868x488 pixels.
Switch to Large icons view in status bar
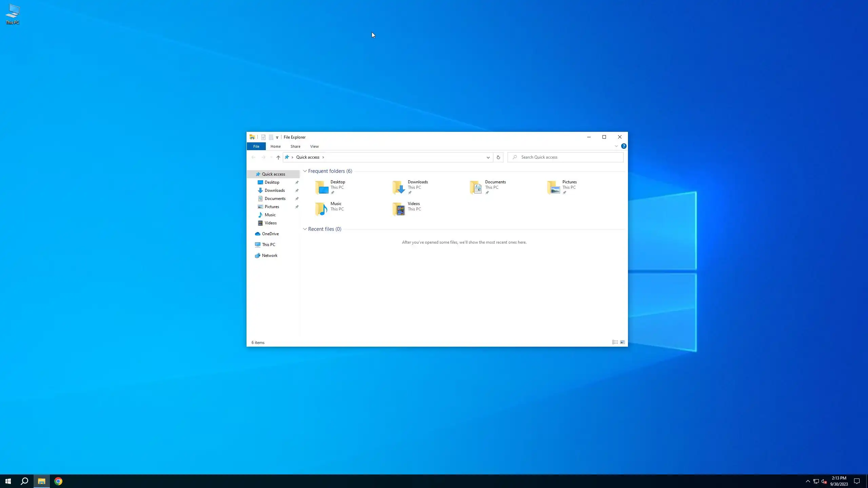(623, 342)
